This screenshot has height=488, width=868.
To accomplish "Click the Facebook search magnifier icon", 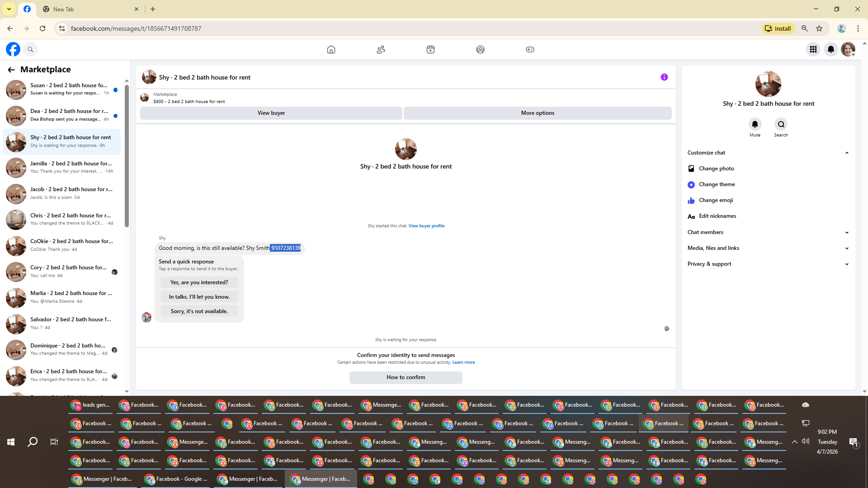I will tap(30, 50).
